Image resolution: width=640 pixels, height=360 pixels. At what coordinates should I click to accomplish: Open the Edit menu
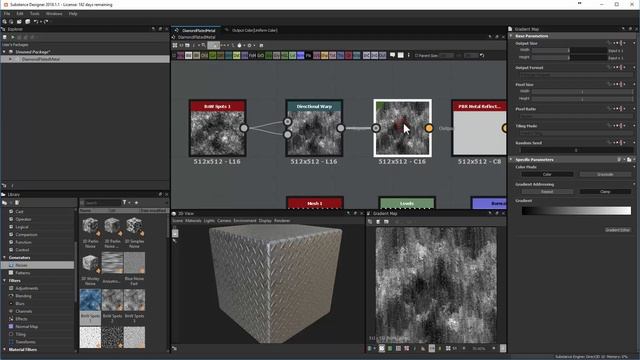click(20, 13)
